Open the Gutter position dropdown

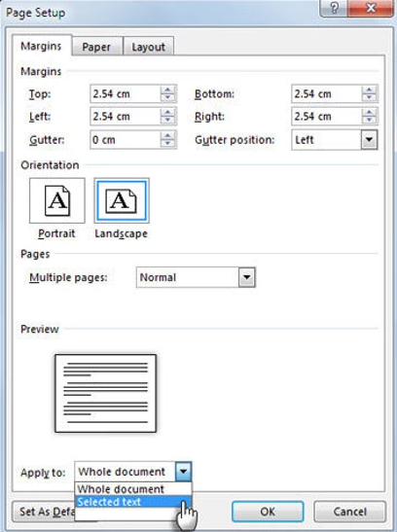coord(369,139)
